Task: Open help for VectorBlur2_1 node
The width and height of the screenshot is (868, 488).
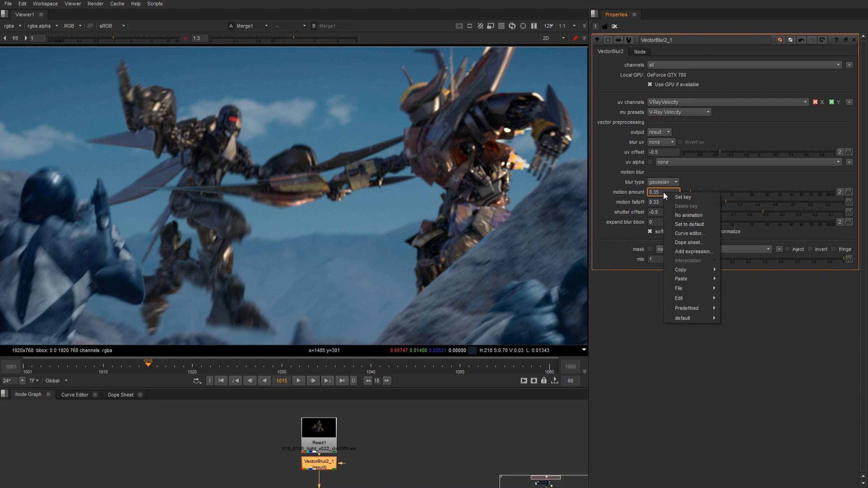Action: click(836, 40)
